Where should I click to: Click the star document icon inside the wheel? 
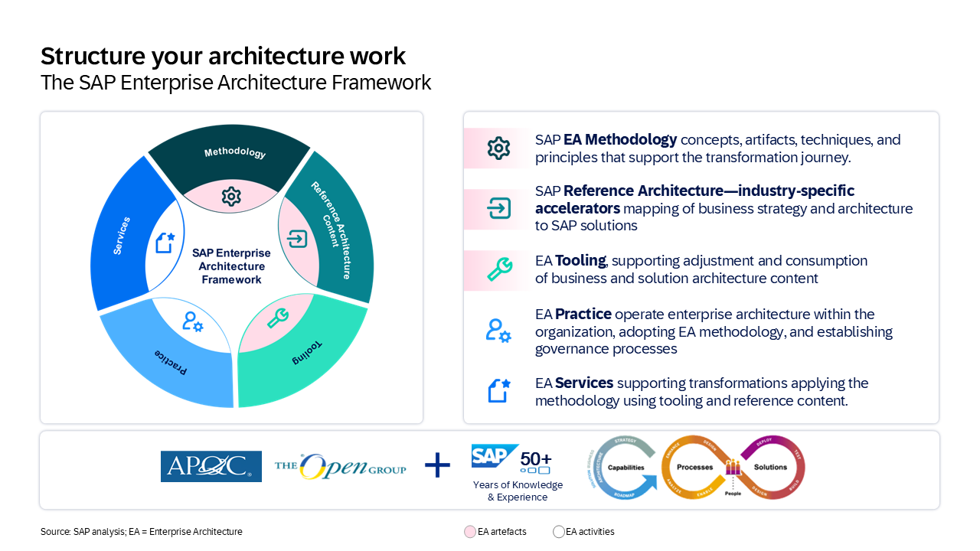[165, 243]
